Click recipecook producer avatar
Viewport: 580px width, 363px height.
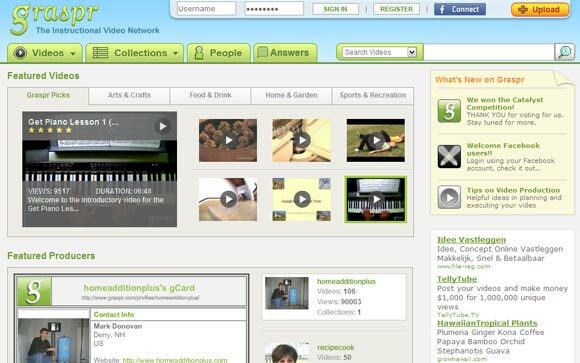click(x=287, y=353)
